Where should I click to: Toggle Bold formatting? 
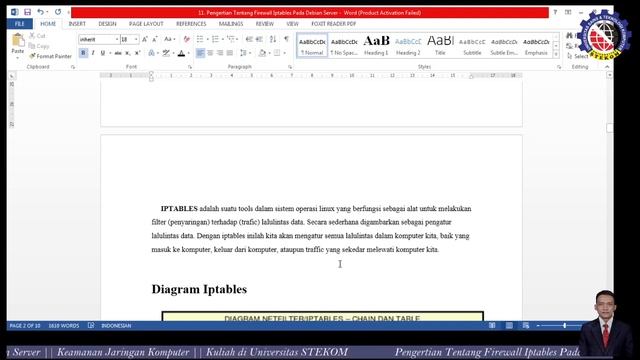point(83,53)
